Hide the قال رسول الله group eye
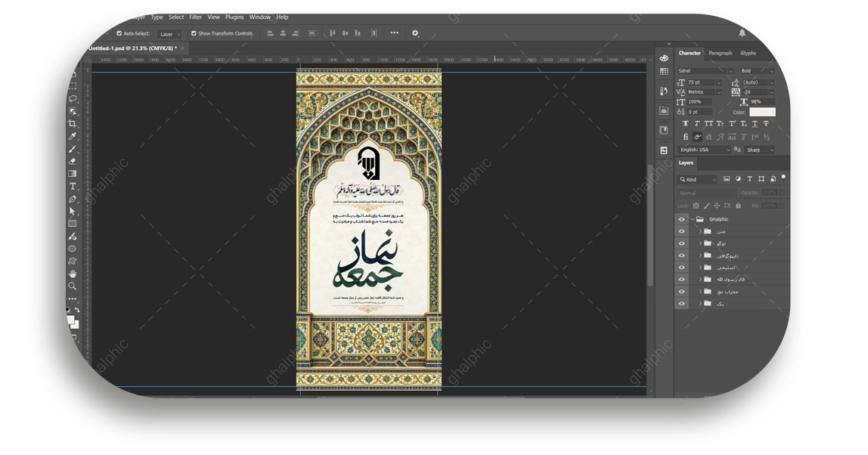Image resolution: width=868 pixels, height=455 pixels. (681, 280)
